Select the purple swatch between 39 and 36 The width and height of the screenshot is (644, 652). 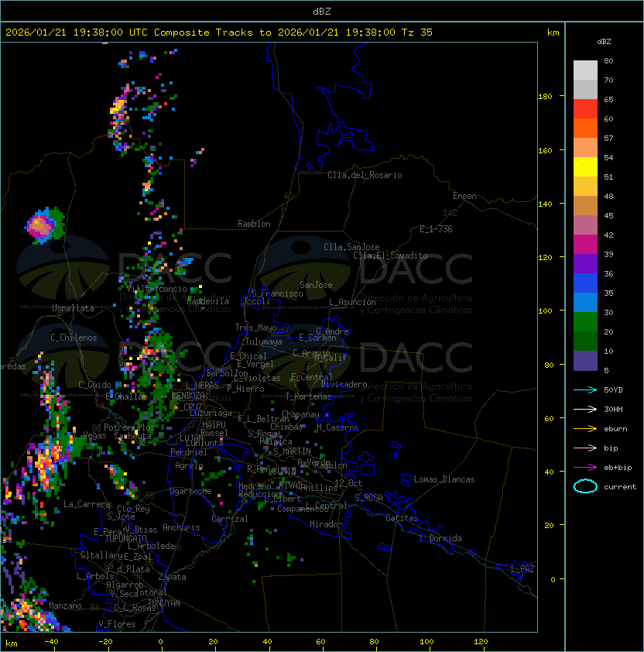(x=585, y=263)
